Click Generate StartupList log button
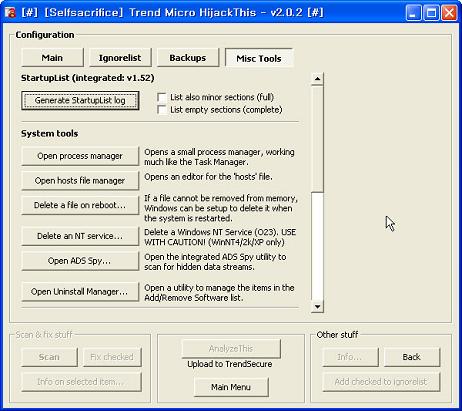This screenshot has width=462, height=411. tap(80, 100)
